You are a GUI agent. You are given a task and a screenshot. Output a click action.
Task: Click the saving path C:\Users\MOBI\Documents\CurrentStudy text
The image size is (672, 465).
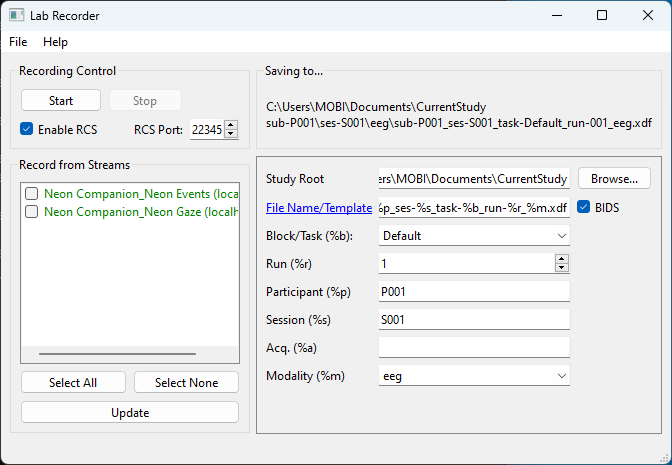[376, 107]
